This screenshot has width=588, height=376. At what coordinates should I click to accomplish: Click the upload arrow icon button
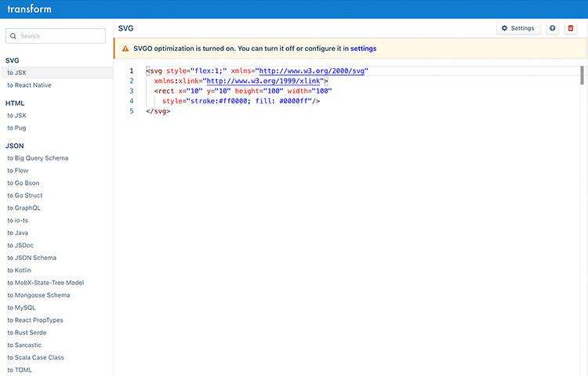tap(553, 28)
